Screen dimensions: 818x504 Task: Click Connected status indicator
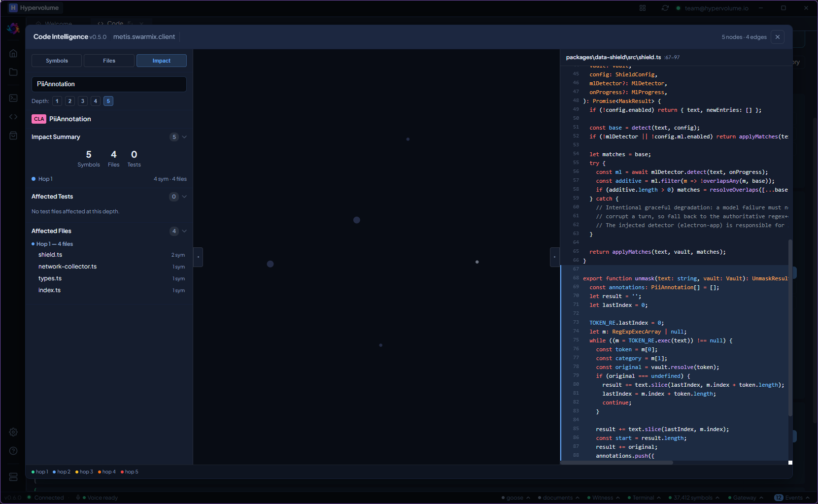(x=46, y=498)
